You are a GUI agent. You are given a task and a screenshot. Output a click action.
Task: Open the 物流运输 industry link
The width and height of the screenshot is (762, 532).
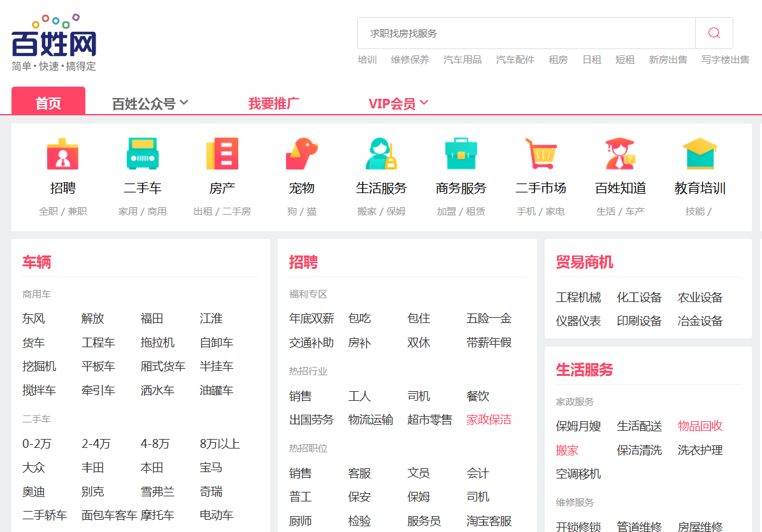click(371, 420)
